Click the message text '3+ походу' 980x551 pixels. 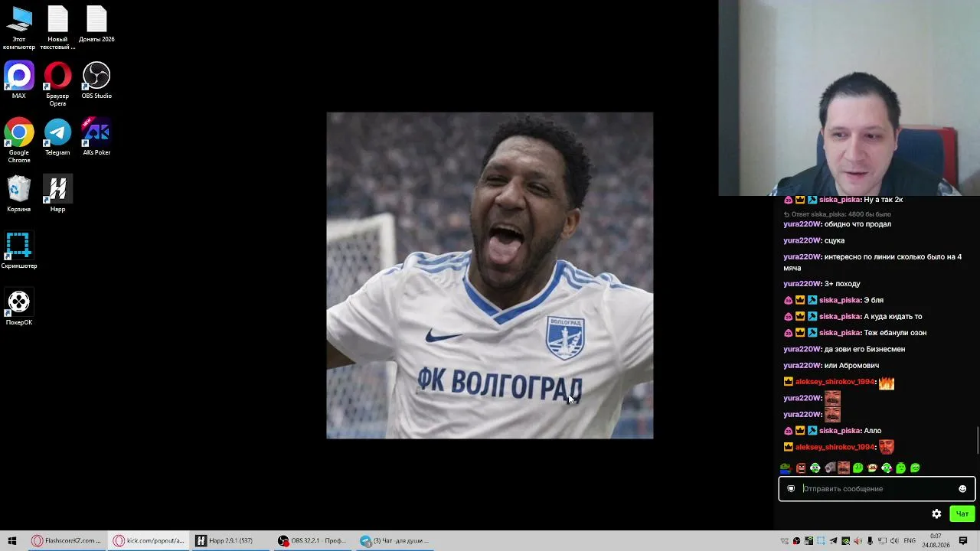coord(842,284)
